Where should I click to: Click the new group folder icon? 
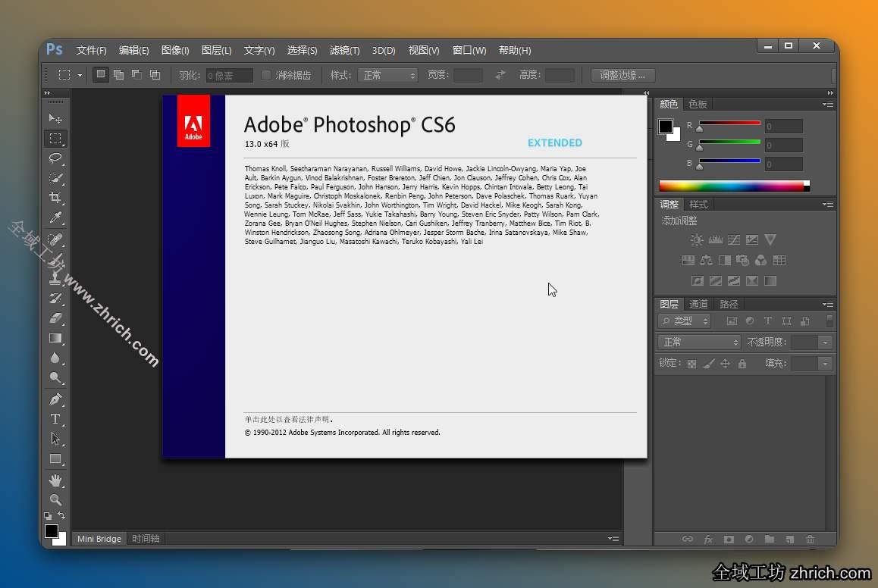click(770, 540)
